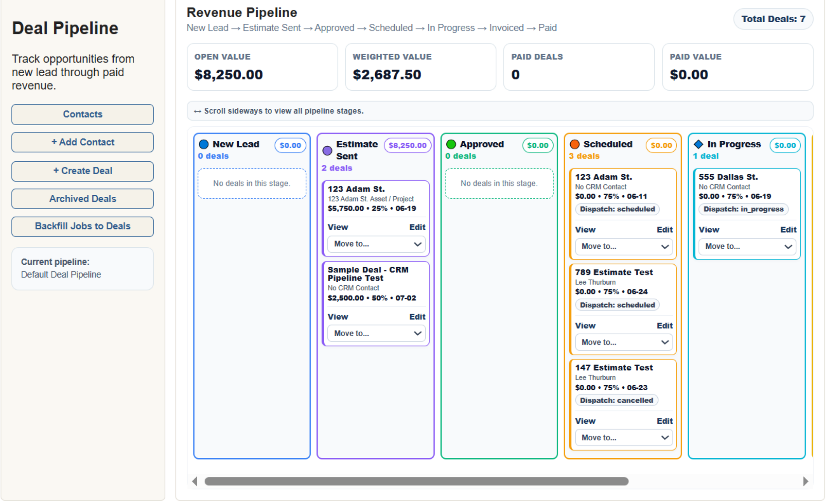View the 147 Estimate Test deal
Screen dimensions: 829x504
585,421
